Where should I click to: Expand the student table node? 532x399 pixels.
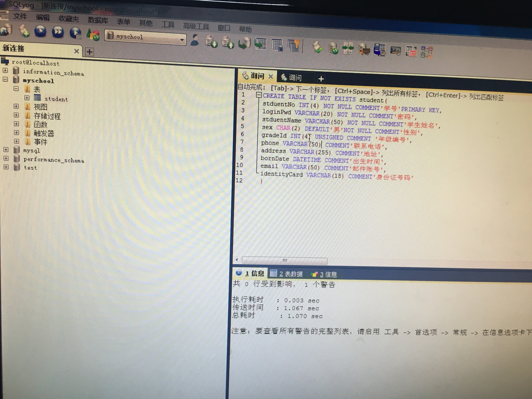click(x=27, y=98)
